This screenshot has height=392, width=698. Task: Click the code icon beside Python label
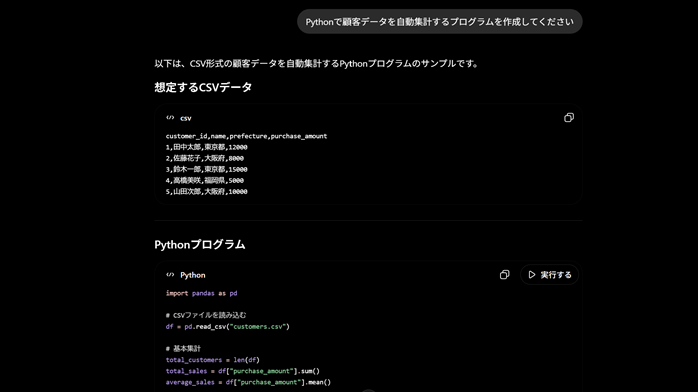(170, 275)
